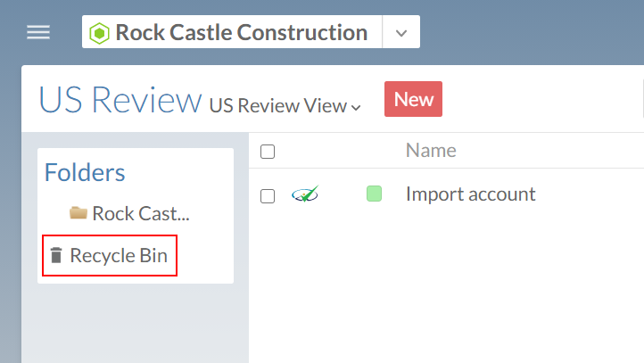The width and height of the screenshot is (644, 363).
Task: Select the Rock Cast... folder label
Action: [x=141, y=213]
